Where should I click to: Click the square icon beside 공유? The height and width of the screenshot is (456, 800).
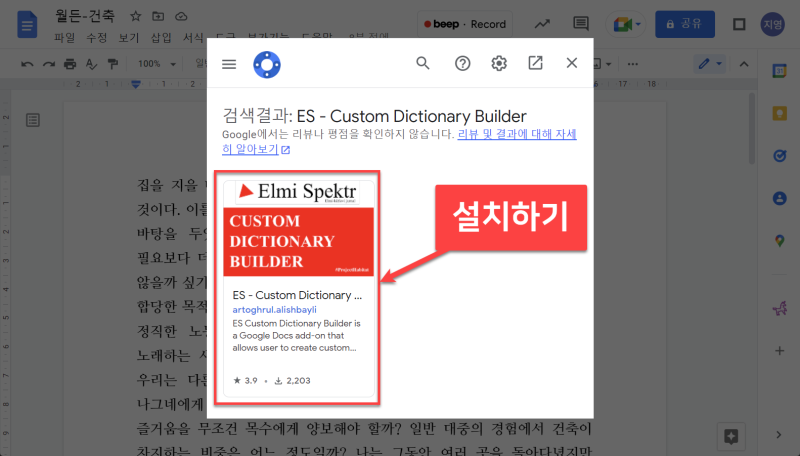tap(739, 24)
